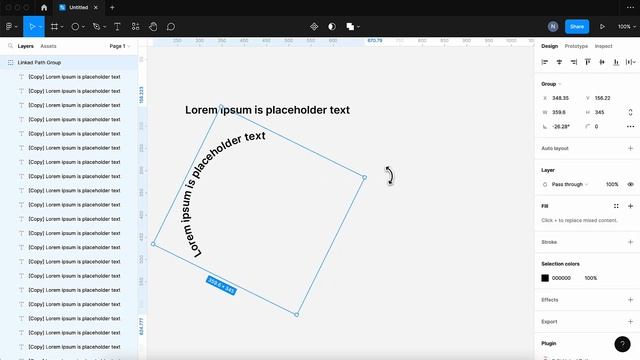Open Pen tools dropdown arrow

(104, 27)
